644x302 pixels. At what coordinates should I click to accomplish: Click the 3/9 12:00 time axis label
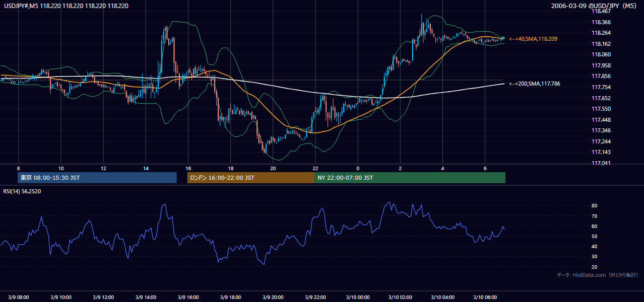(103, 297)
